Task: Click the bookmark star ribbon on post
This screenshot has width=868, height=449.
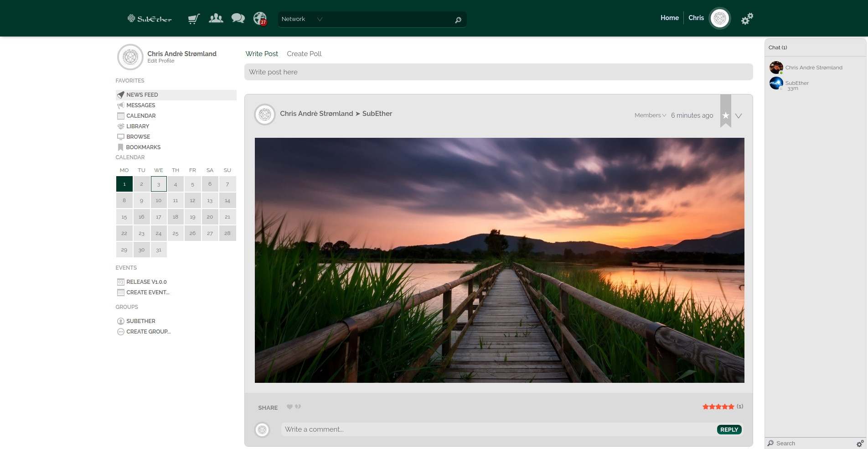Action: tap(726, 111)
